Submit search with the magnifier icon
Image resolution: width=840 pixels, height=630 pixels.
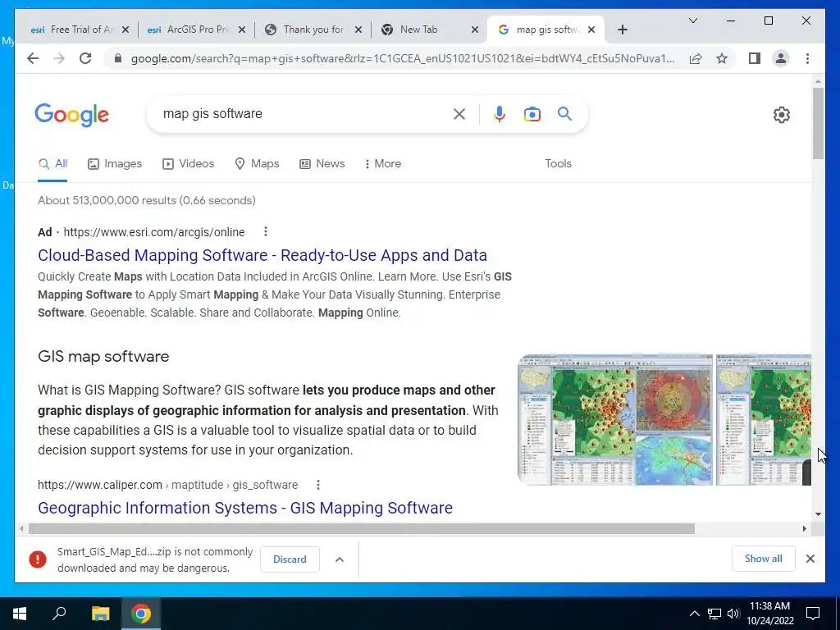coord(564,113)
